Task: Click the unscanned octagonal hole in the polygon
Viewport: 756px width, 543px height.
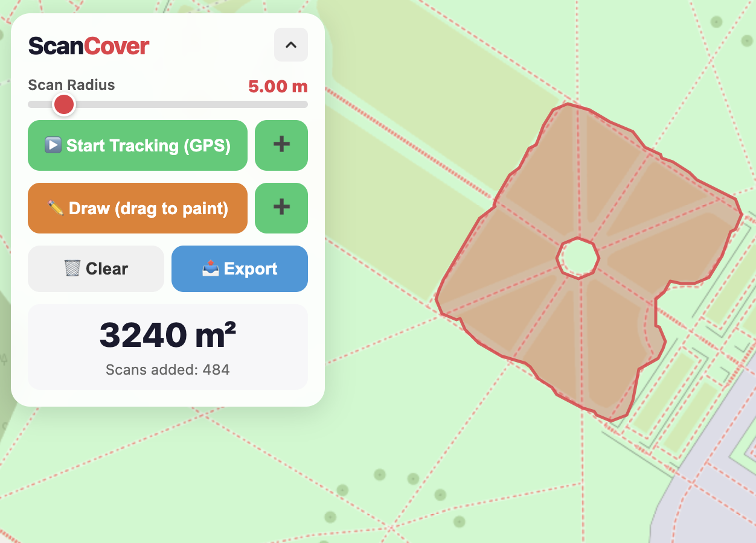Action: (578, 258)
